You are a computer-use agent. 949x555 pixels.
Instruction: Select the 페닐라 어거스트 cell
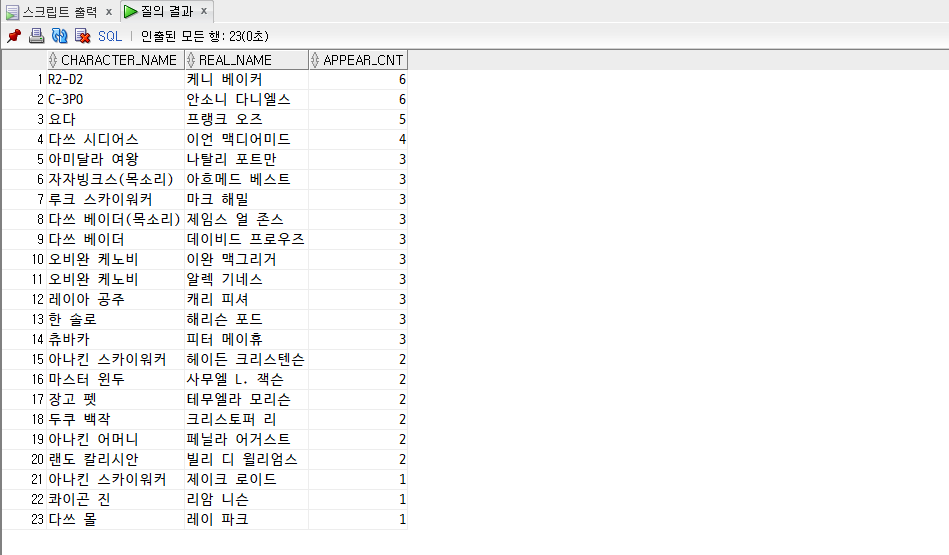point(246,439)
